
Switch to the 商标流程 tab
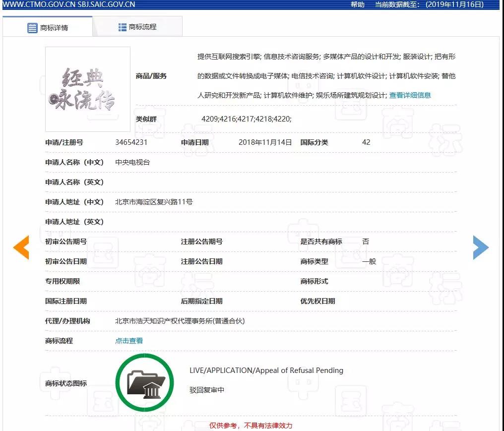coord(137,27)
